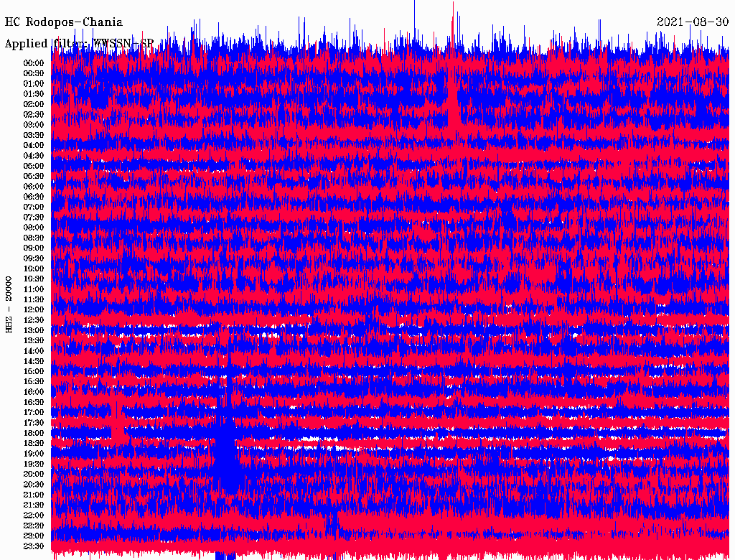
Task: Click the Applied filter WWSSN-SP text
Action: tap(79, 43)
